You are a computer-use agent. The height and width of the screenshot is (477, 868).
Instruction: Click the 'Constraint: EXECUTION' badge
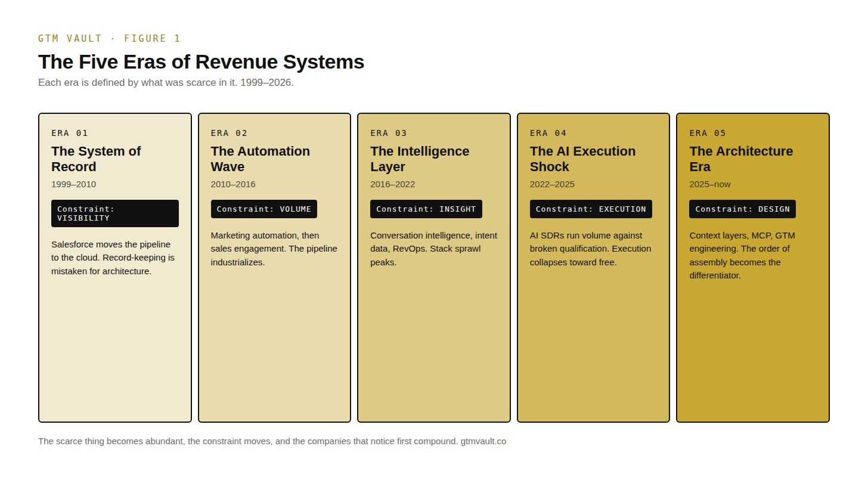[591, 209]
